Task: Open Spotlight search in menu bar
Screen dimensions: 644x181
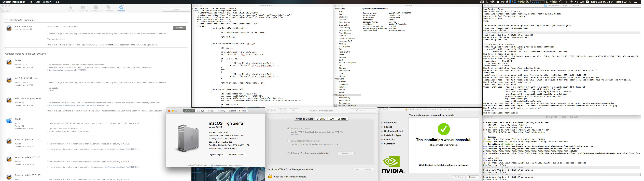Action: coord(631,2)
